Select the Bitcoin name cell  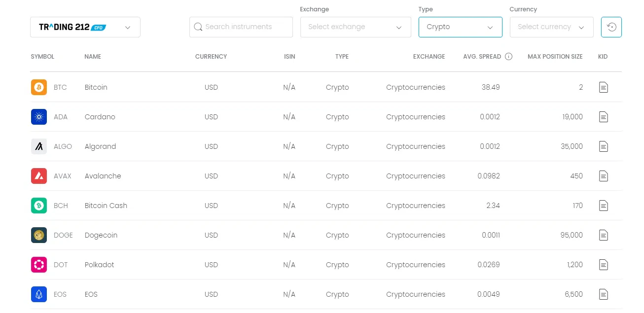tap(96, 87)
